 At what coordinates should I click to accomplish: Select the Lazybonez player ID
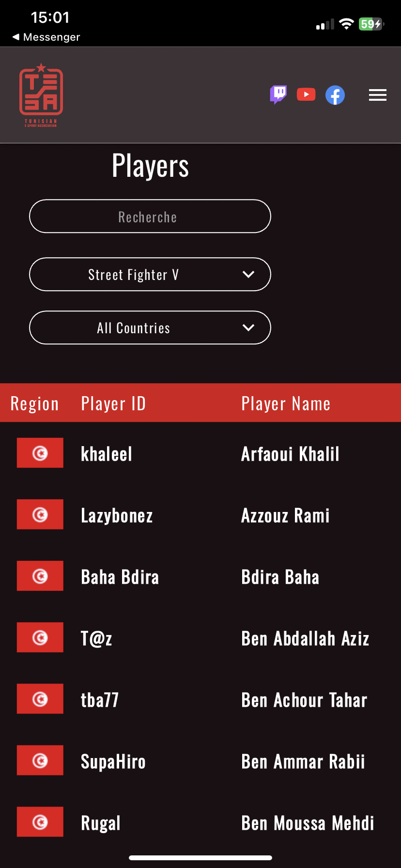(117, 515)
